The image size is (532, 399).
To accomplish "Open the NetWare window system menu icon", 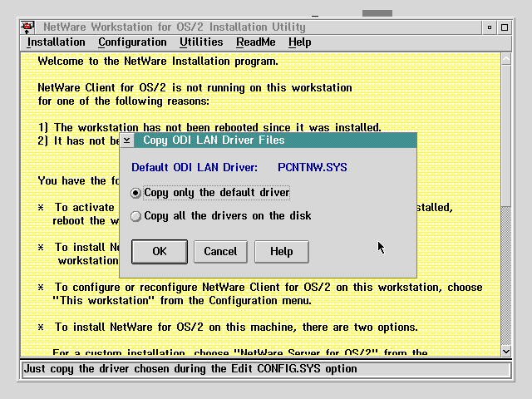I will pos(27,27).
